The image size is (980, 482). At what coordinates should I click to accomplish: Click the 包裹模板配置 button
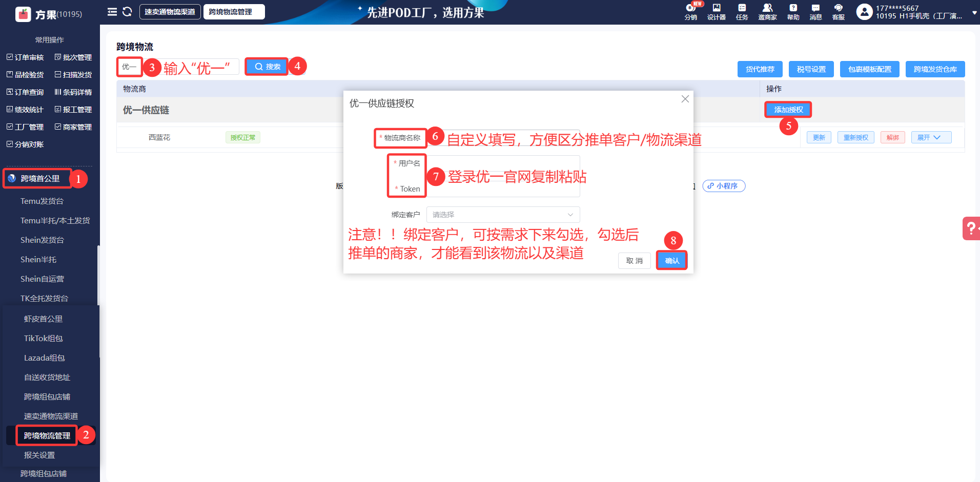870,69
